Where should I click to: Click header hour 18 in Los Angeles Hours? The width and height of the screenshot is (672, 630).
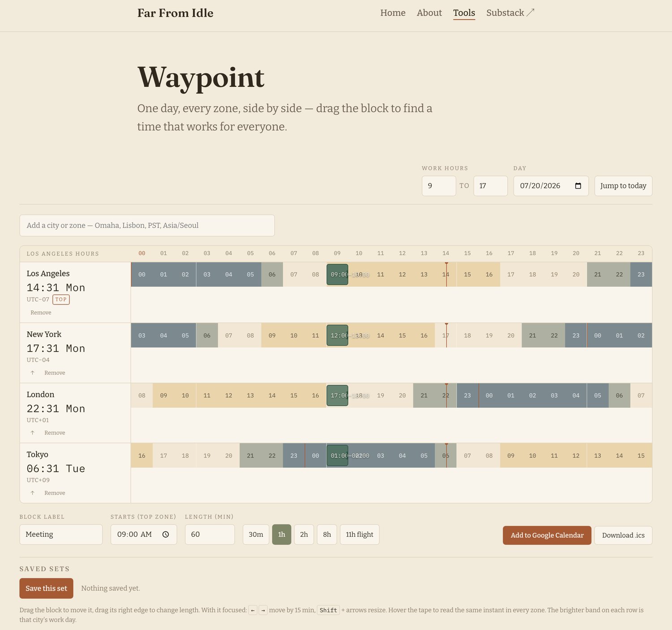tap(532, 253)
